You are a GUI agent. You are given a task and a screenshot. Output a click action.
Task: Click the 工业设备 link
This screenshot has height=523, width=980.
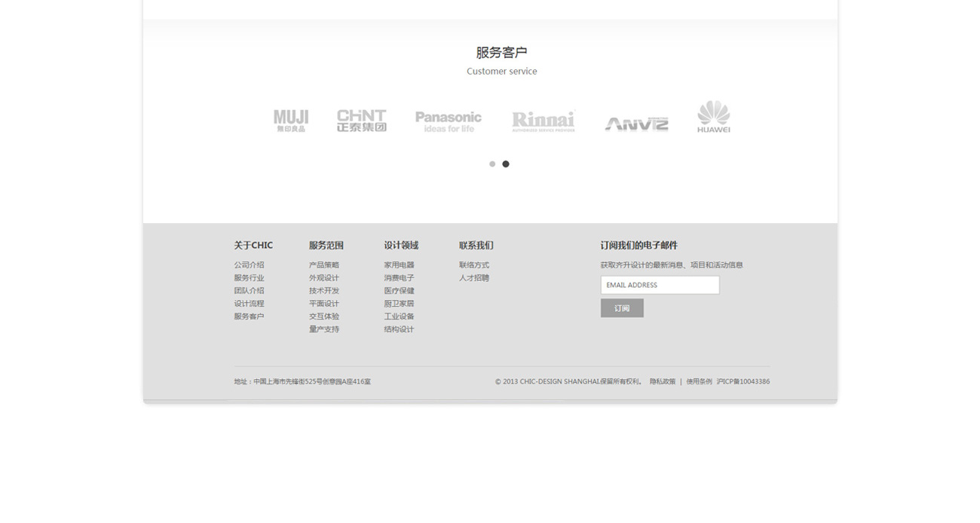point(399,317)
